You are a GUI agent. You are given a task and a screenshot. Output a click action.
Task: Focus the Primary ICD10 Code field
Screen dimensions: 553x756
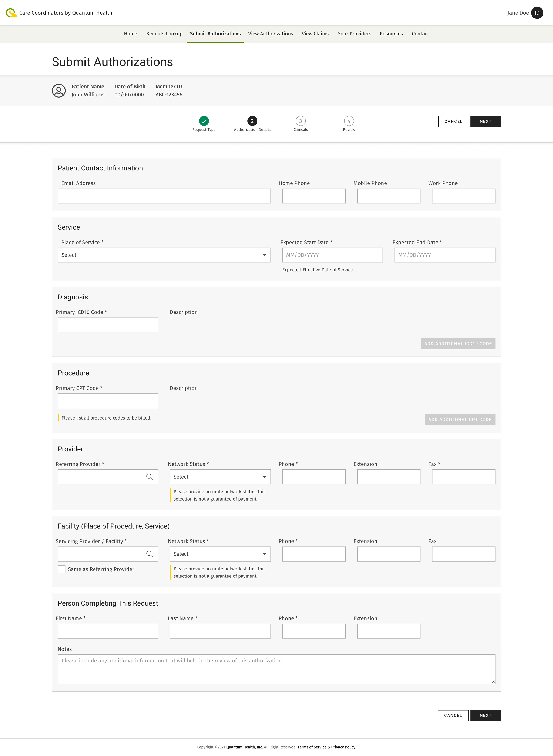[x=108, y=325]
